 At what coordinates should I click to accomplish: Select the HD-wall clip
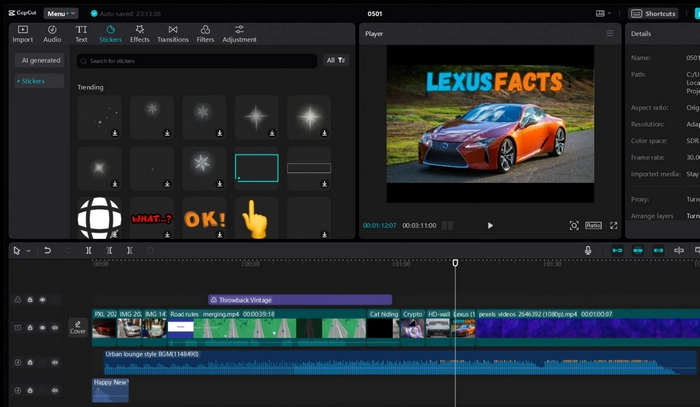point(438,328)
